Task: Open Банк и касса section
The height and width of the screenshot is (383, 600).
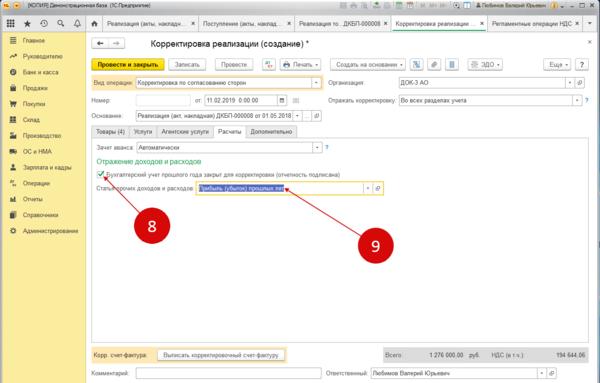Action: [40, 72]
